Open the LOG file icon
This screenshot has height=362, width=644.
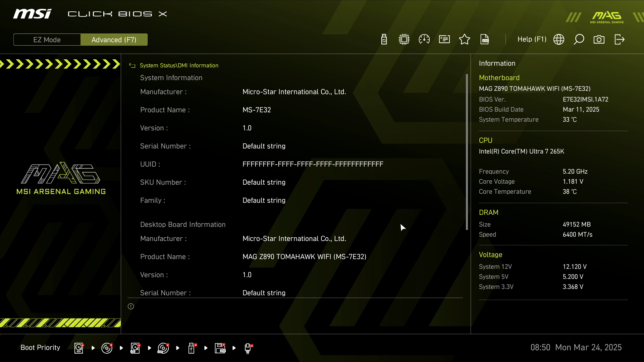click(x=485, y=40)
